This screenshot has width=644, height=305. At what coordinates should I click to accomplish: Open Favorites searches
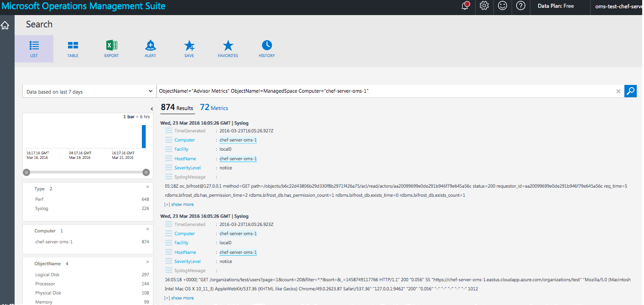tap(228, 48)
